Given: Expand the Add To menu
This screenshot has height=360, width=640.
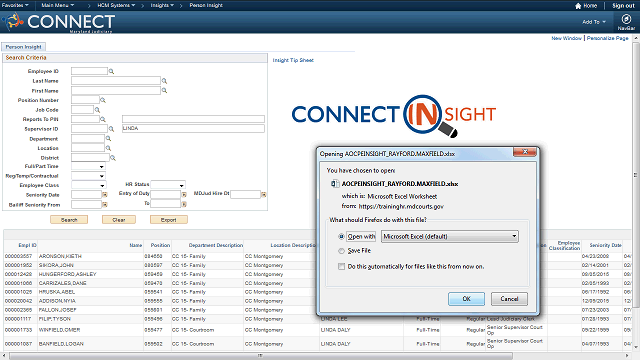Looking at the screenshot, I should (x=594, y=22).
